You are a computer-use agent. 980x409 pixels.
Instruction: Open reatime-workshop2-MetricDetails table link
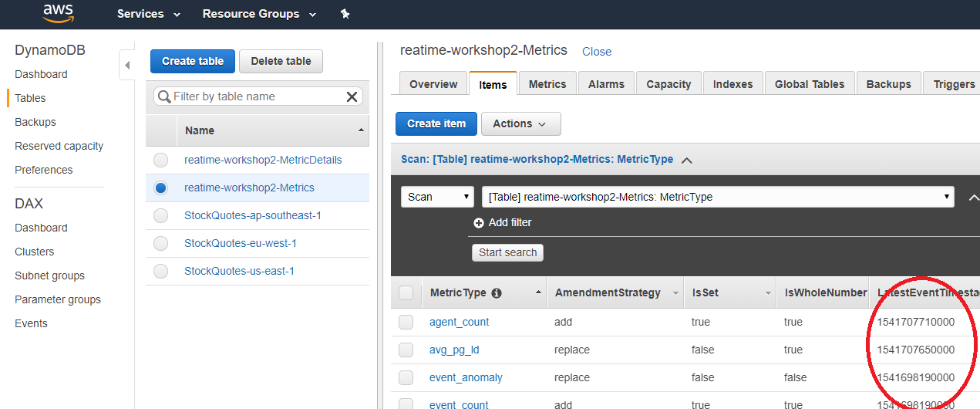263,160
